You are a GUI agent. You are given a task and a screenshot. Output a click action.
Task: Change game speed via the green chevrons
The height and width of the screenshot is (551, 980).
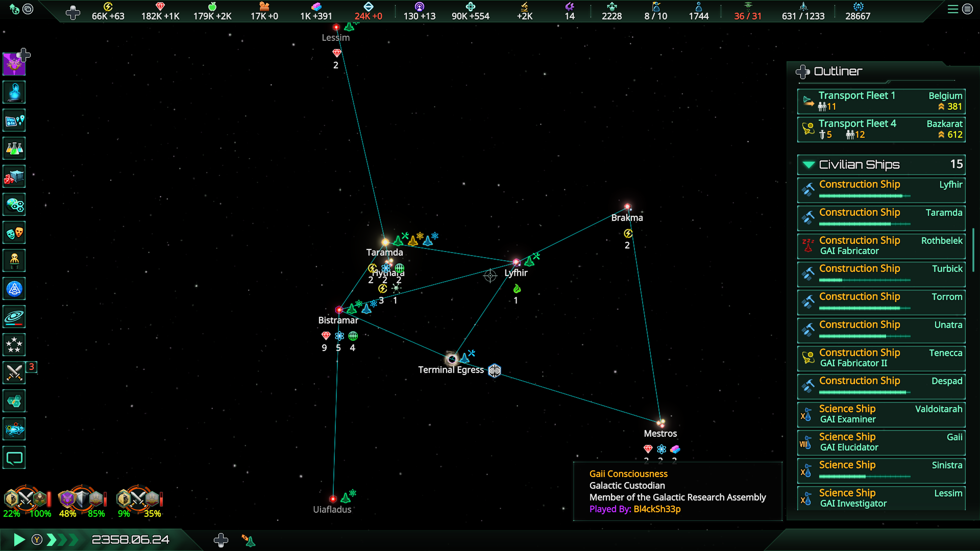point(62,540)
